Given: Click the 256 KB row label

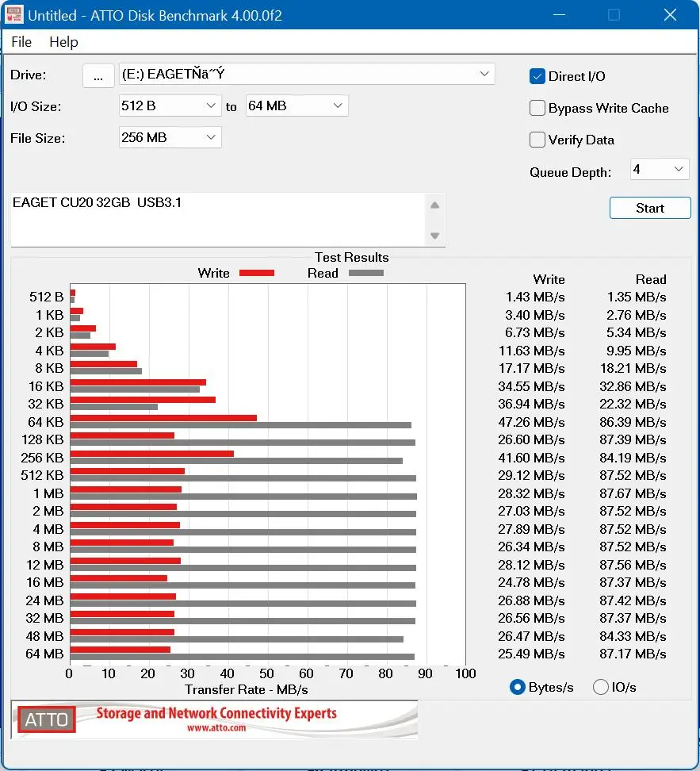Looking at the screenshot, I should pyautogui.click(x=42, y=458).
